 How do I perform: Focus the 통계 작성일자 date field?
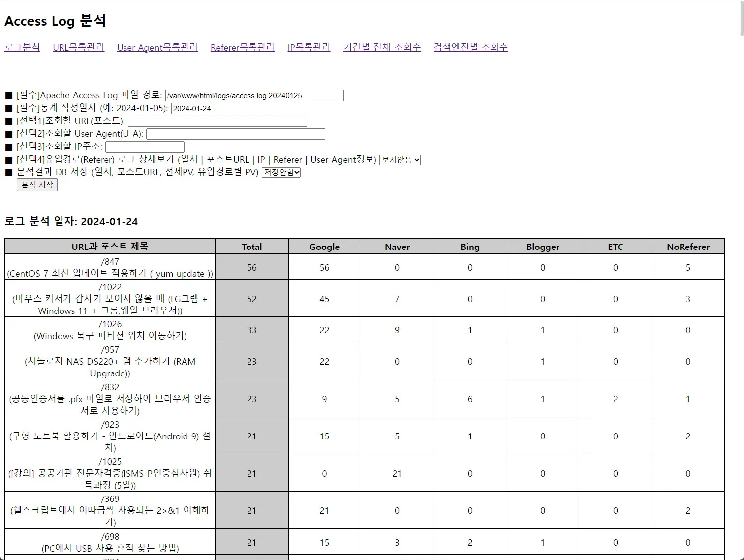coord(221,108)
